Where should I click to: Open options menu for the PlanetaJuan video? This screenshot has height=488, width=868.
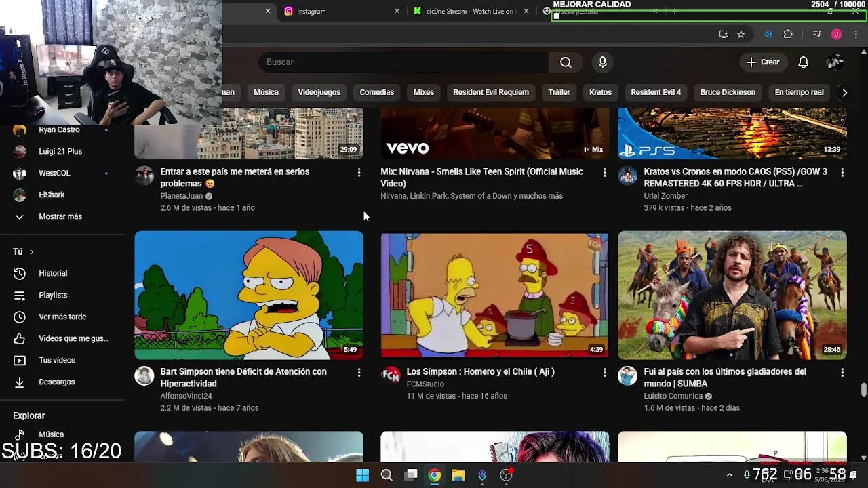coord(359,173)
